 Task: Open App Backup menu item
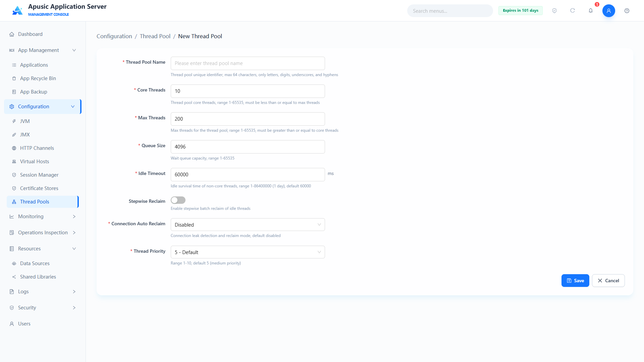click(x=43, y=92)
